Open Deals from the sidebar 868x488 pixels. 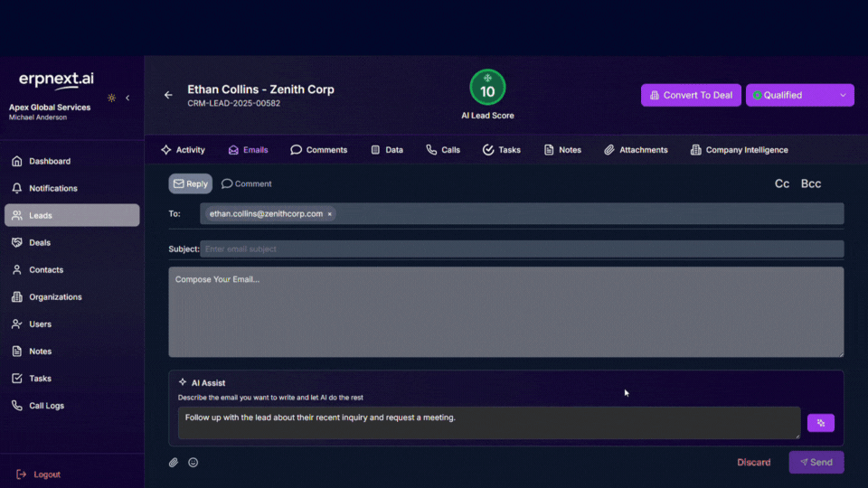[x=40, y=242]
